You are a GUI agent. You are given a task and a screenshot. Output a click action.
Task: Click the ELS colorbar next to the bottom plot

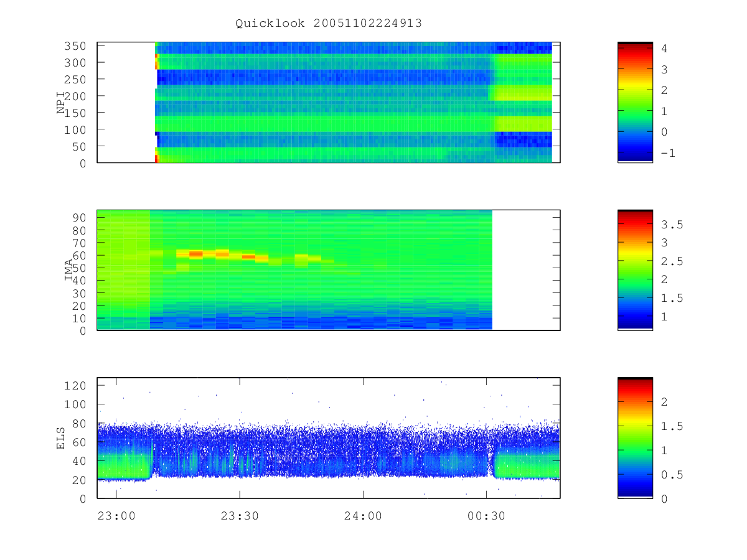click(x=635, y=437)
